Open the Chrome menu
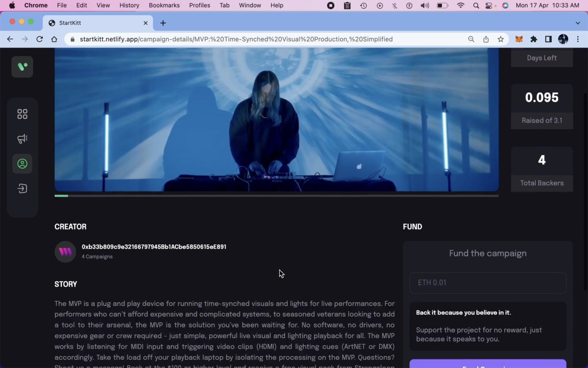The height and width of the screenshot is (368, 588). pos(36,5)
